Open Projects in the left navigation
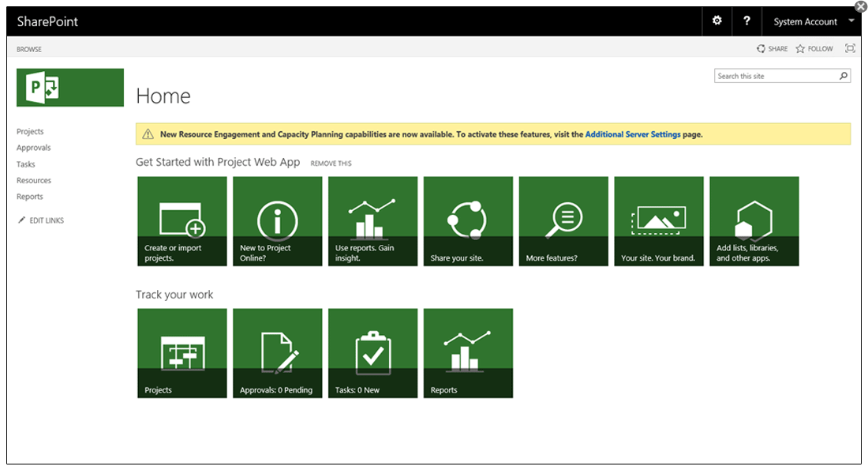 pyautogui.click(x=30, y=131)
